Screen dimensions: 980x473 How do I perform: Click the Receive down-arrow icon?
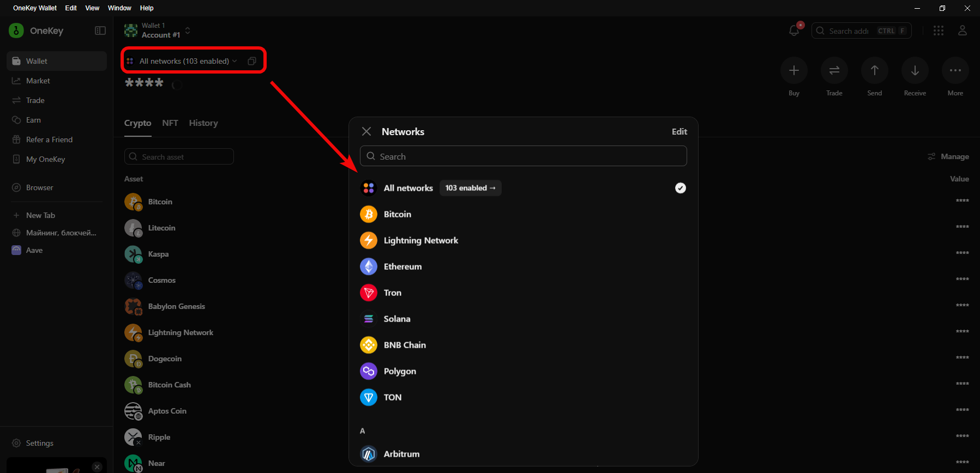[915, 70]
